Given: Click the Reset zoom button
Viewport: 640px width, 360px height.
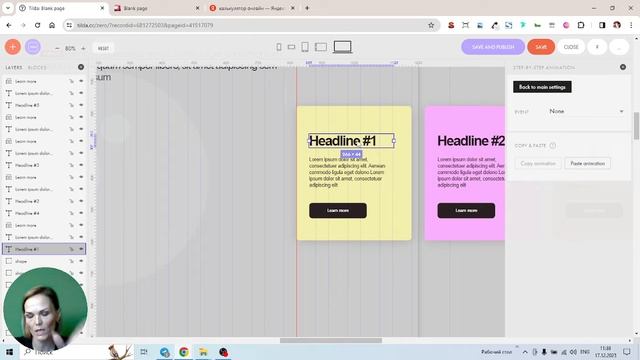Looking at the screenshot, I should coord(103,48).
